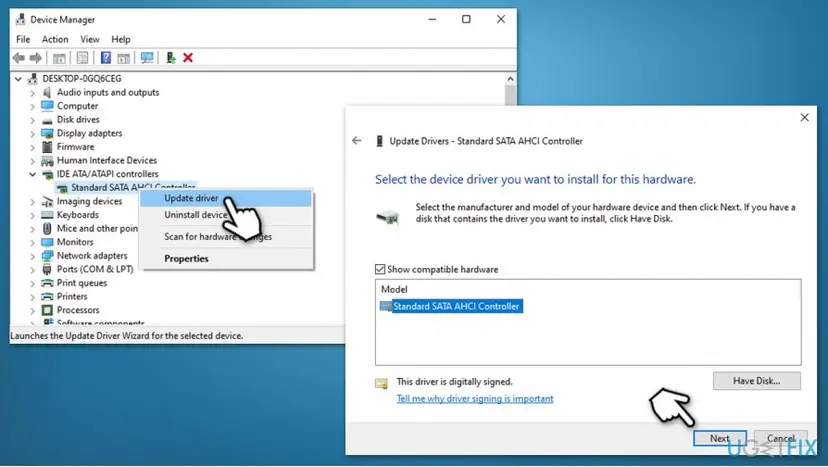The height and width of the screenshot is (467, 828).
Task: Uncheck Show compatible hardware checkbox
Action: tap(380, 269)
